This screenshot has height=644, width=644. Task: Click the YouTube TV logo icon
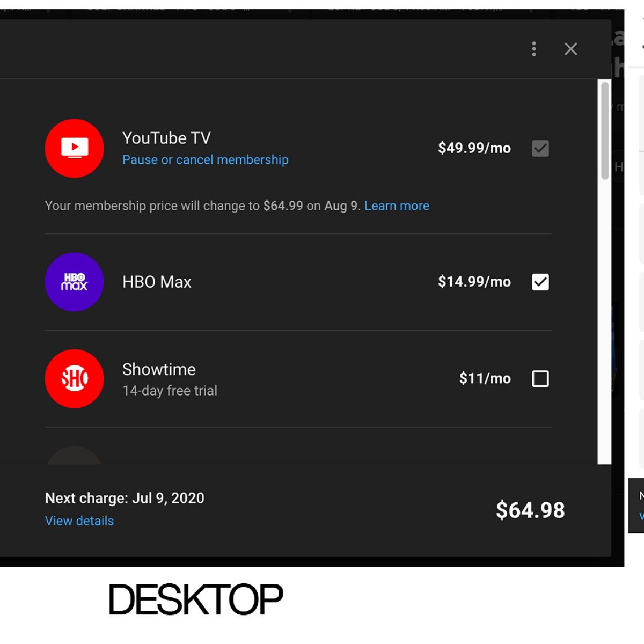(x=74, y=148)
